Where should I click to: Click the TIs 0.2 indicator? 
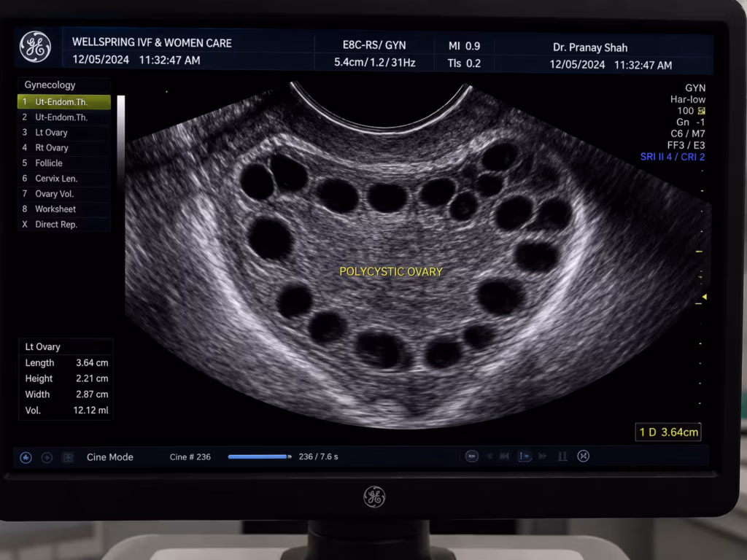(464, 63)
